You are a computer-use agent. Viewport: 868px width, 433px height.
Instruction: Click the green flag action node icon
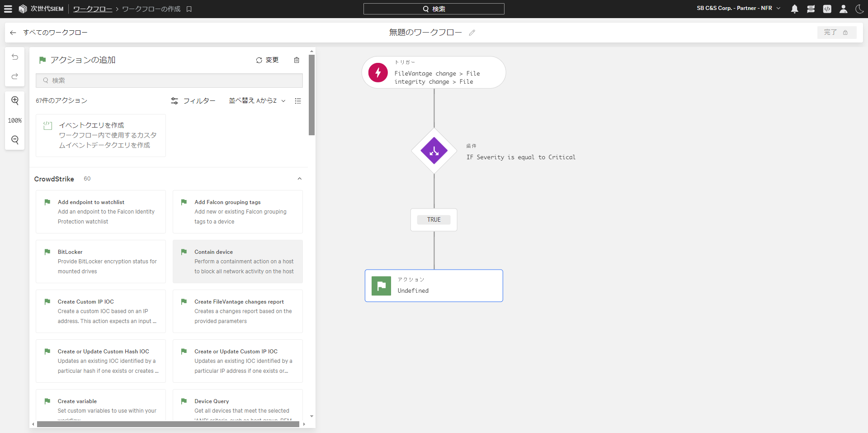click(381, 286)
